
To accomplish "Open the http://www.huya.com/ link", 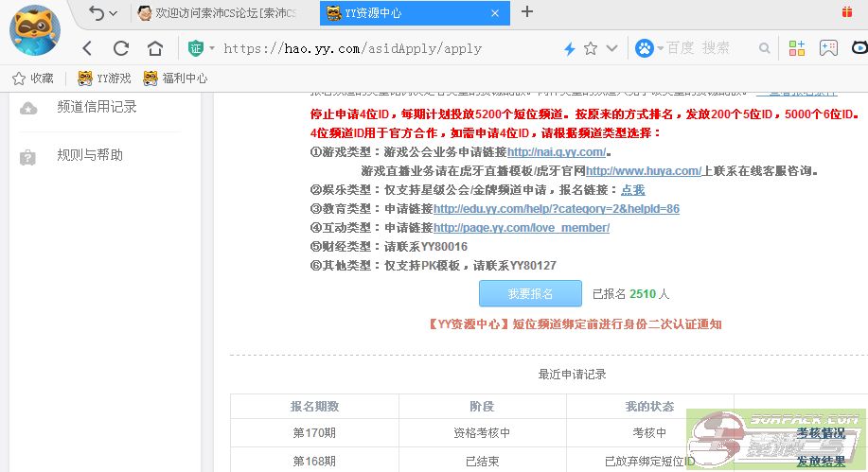I will (x=644, y=171).
